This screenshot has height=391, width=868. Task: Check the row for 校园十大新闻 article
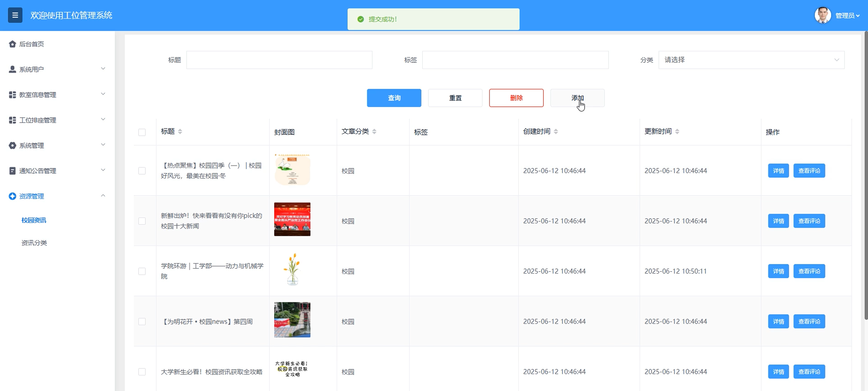click(142, 221)
